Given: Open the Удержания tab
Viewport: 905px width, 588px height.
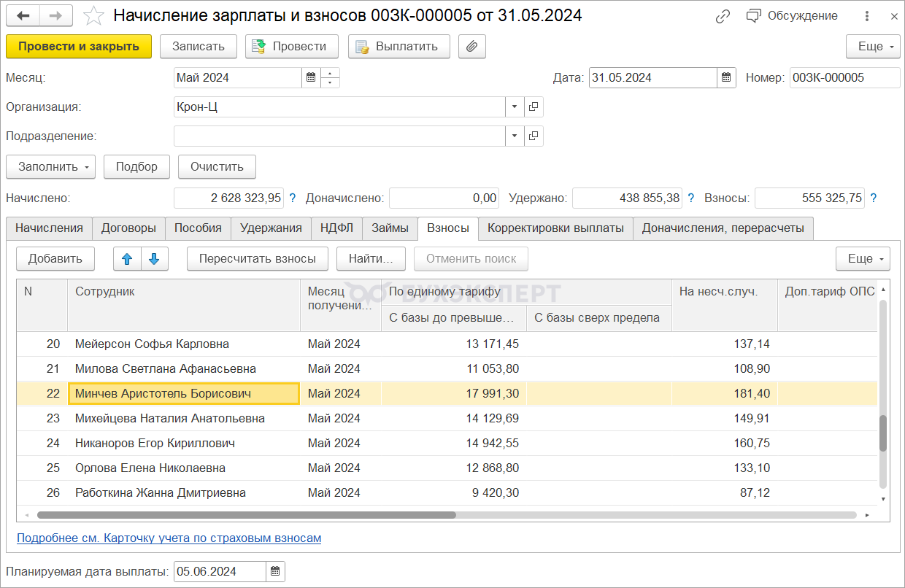Looking at the screenshot, I should tap(271, 228).
